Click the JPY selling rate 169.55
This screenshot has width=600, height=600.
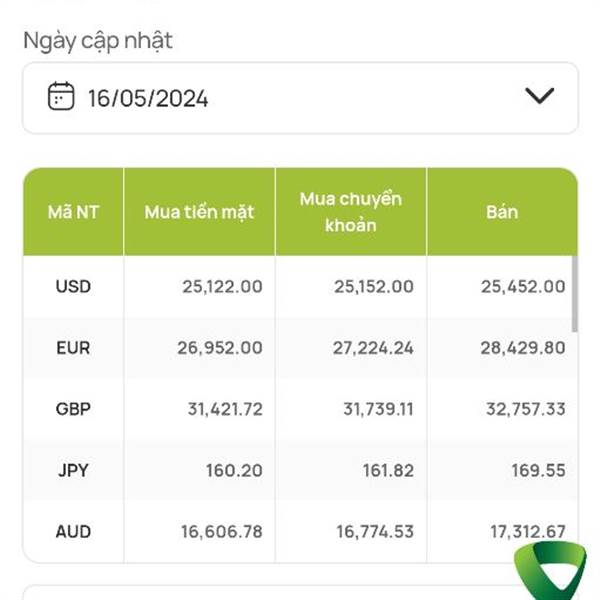click(x=538, y=470)
